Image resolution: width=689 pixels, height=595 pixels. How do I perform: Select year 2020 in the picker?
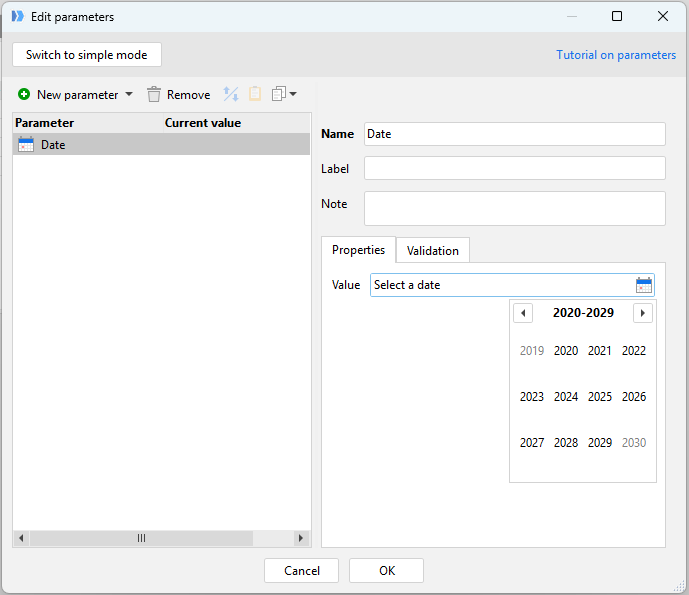(x=566, y=351)
